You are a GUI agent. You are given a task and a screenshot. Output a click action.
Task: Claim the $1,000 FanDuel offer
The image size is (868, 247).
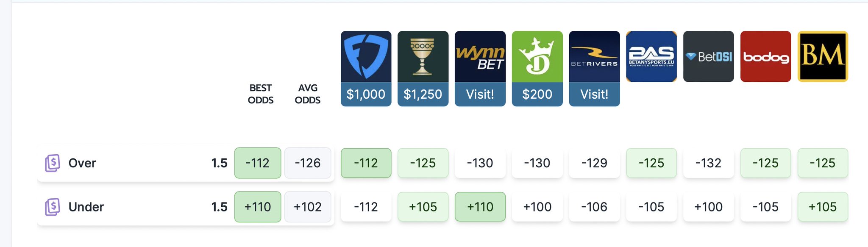[366, 94]
